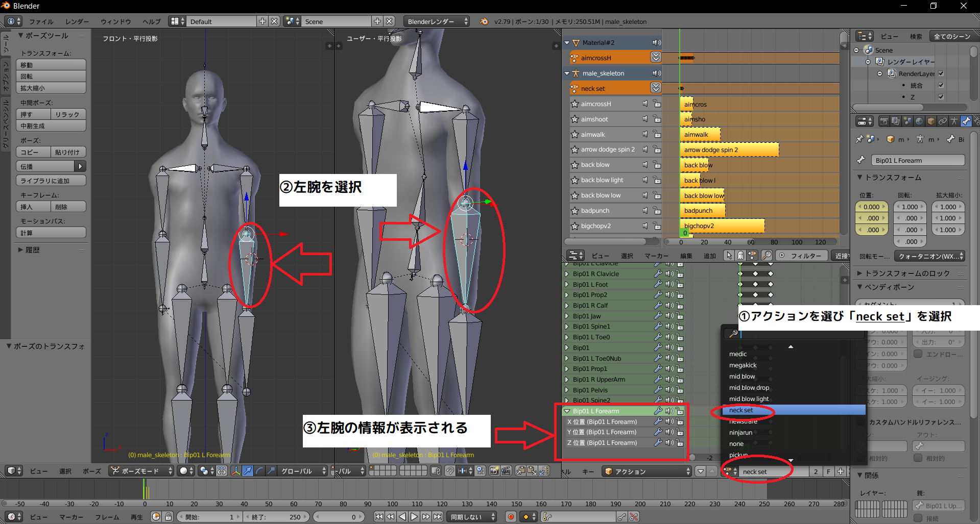
Task: Select the active Bone properties tab icon
Action: pyautogui.click(x=966, y=121)
